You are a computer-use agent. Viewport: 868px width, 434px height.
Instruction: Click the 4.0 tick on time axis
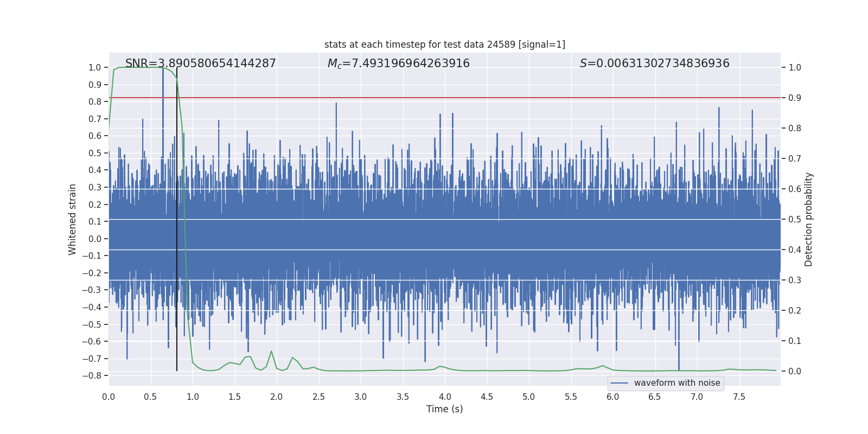[x=445, y=397]
